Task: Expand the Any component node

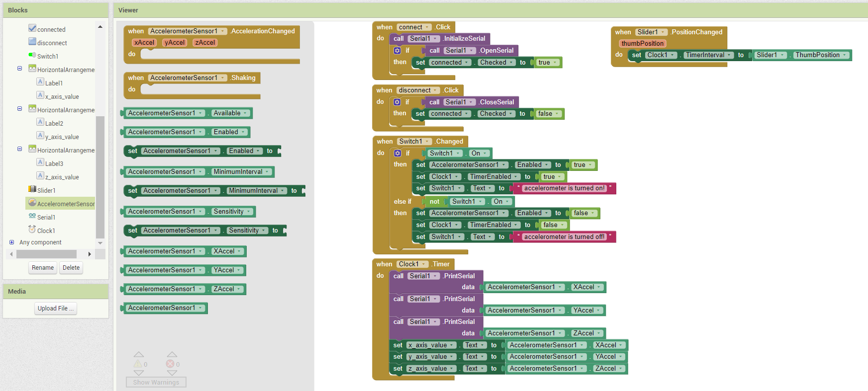Action: [11, 242]
